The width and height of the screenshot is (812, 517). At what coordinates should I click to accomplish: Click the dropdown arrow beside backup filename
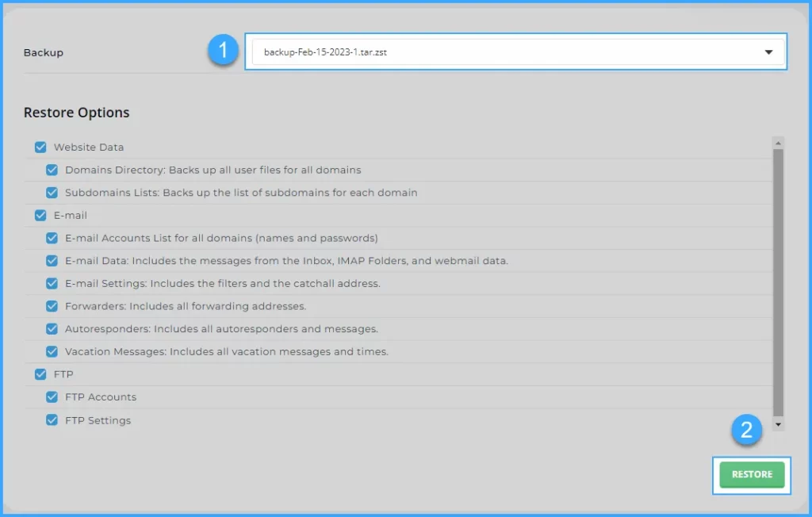click(768, 52)
